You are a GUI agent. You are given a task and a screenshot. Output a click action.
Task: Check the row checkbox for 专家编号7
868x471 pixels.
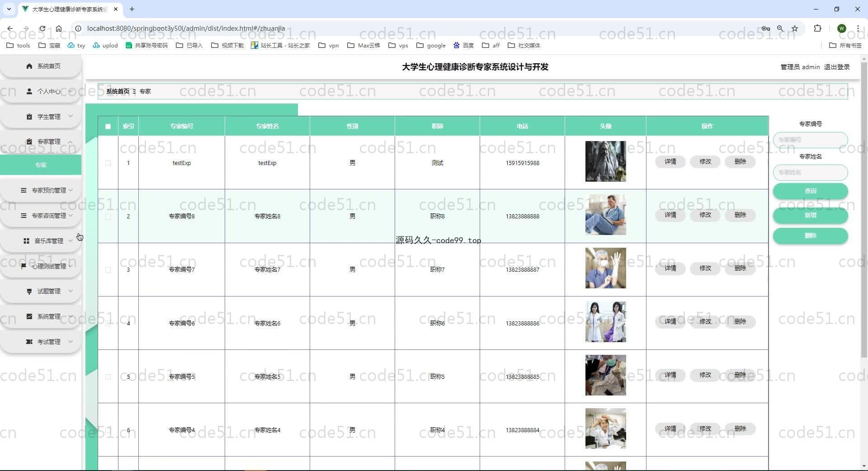click(108, 270)
